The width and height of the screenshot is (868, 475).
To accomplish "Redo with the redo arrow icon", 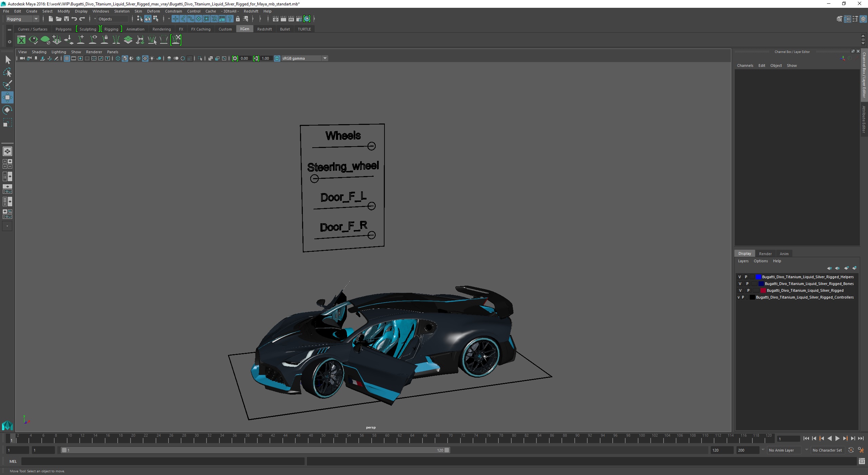I will click(82, 19).
